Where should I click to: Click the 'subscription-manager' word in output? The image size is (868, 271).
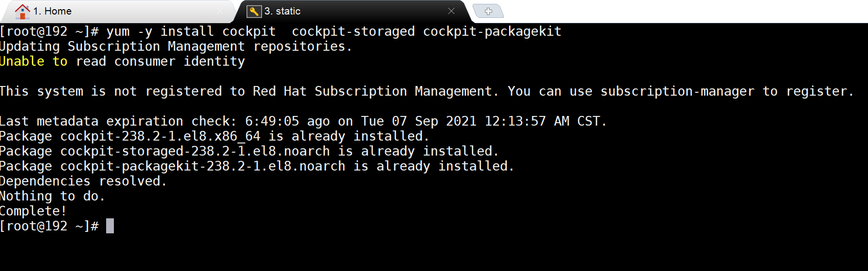[677, 91]
